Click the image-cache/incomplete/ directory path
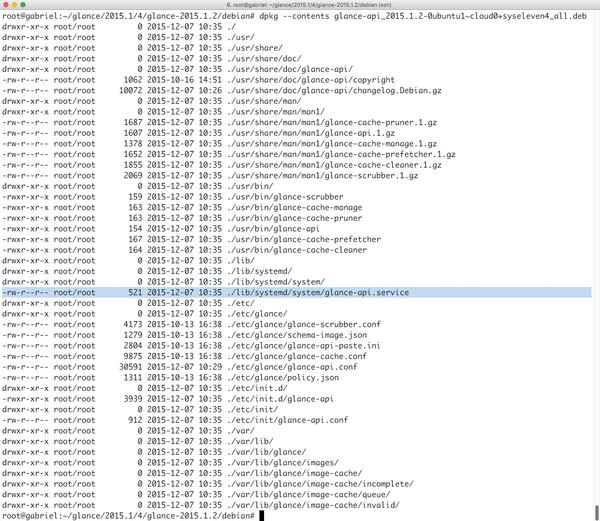 pyautogui.click(x=320, y=484)
